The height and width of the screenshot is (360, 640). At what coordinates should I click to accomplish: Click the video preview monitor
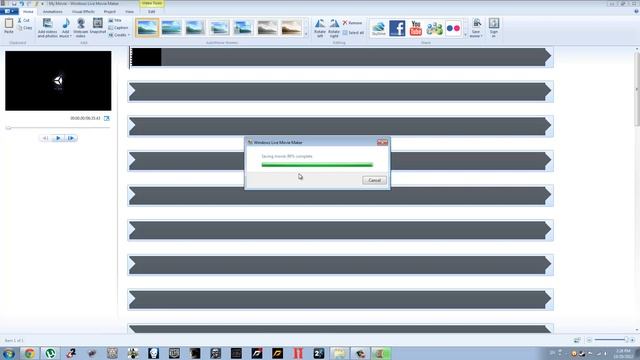coord(58,80)
